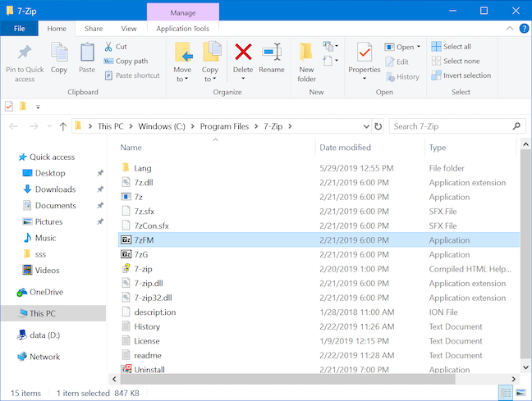Screen dimensions: 532x401
Task: Click the Rename icon in Organize group
Action: [x=272, y=52]
